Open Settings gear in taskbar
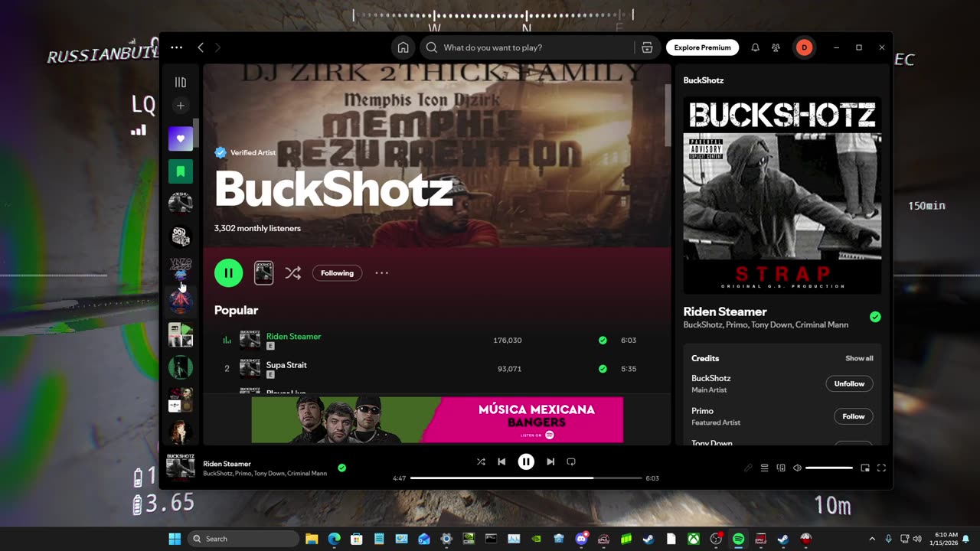The height and width of the screenshot is (551, 980). pyautogui.click(x=446, y=539)
